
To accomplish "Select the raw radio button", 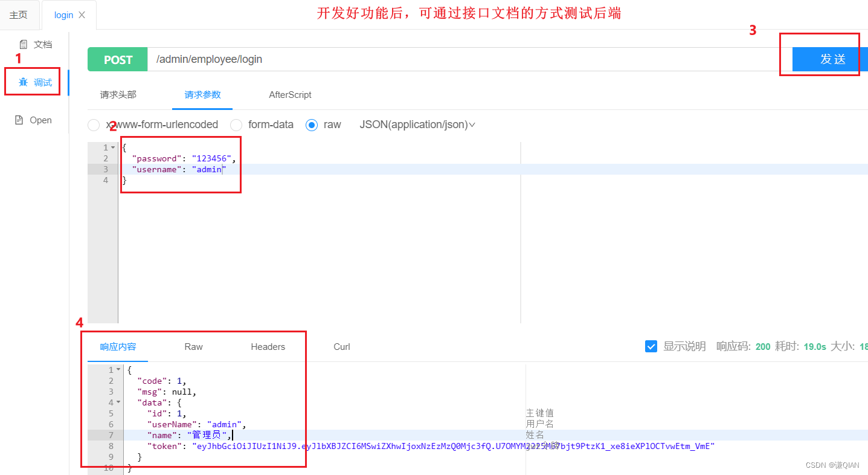I will (x=312, y=125).
